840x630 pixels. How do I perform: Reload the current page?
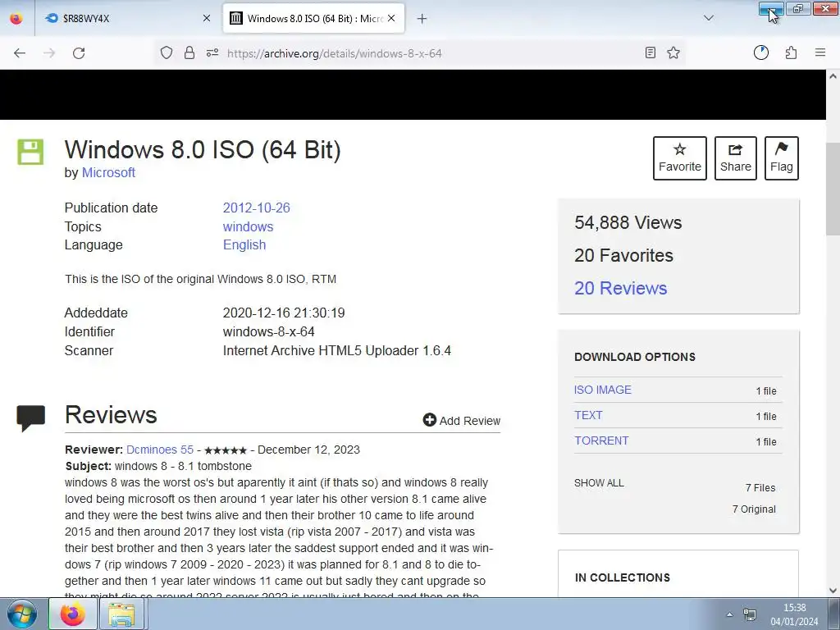pos(79,53)
